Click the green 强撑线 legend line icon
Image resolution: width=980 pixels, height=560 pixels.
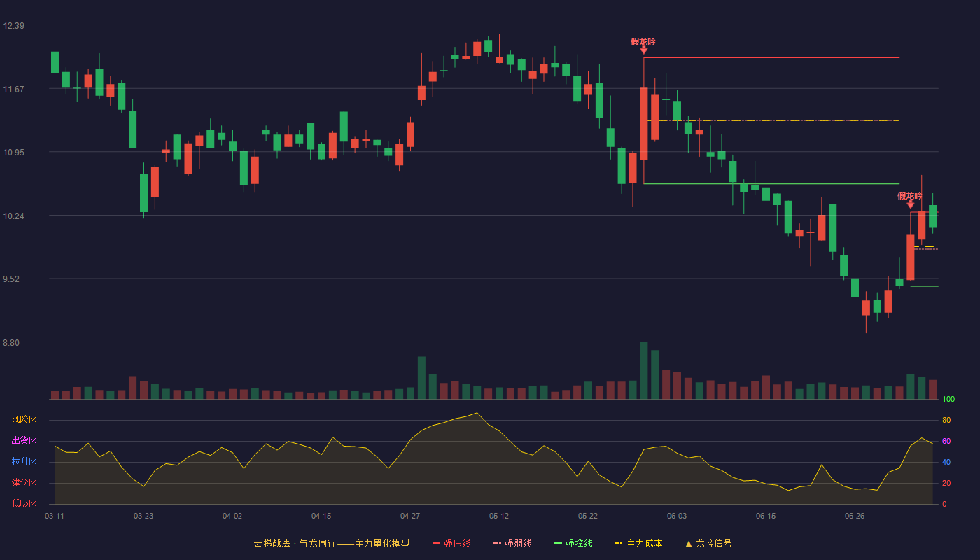[x=558, y=543]
